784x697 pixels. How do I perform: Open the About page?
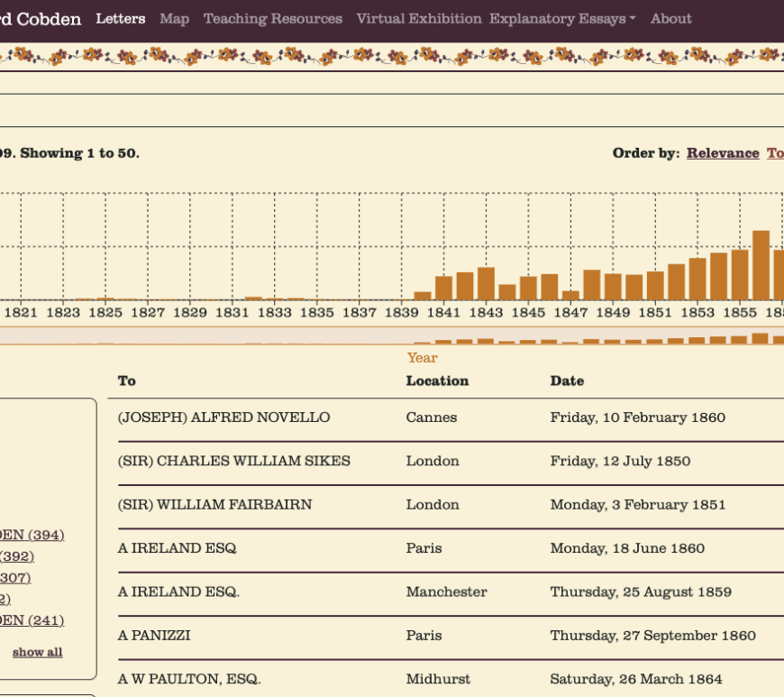pyautogui.click(x=670, y=19)
